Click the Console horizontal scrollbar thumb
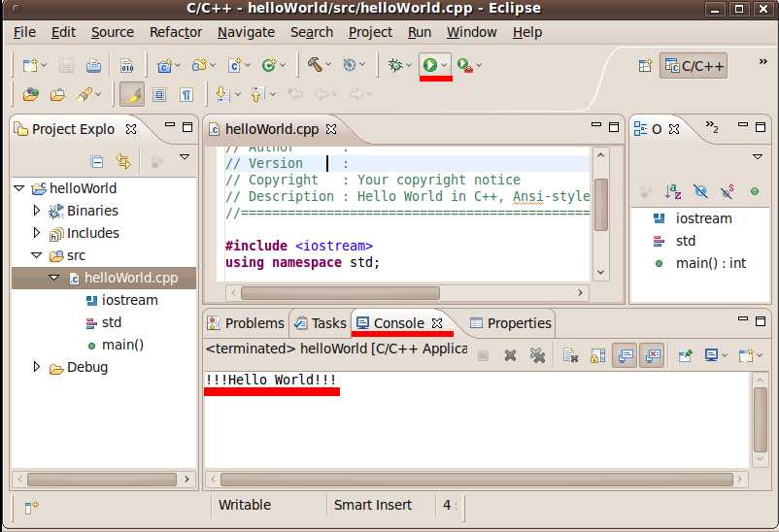The height and width of the screenshot is (532, 779). [x=477, y=480]
